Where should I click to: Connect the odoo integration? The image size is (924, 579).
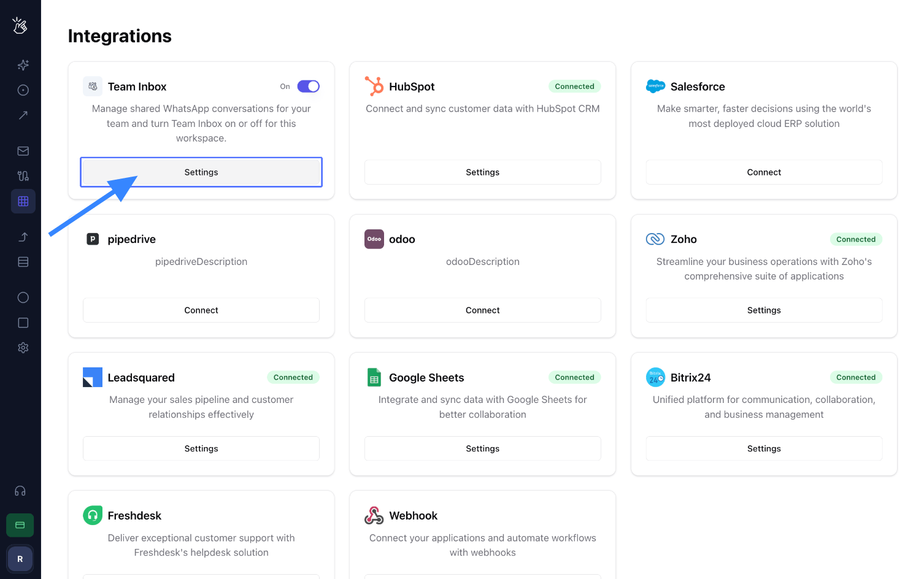point(483,310)
